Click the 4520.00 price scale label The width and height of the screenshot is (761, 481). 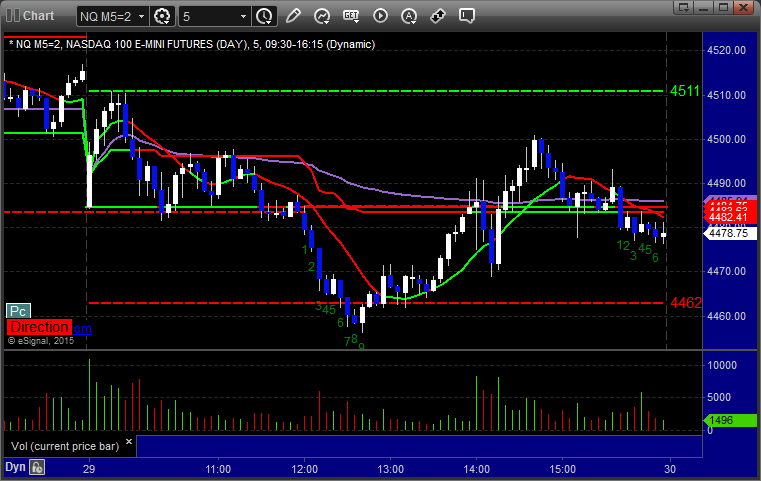727,50
